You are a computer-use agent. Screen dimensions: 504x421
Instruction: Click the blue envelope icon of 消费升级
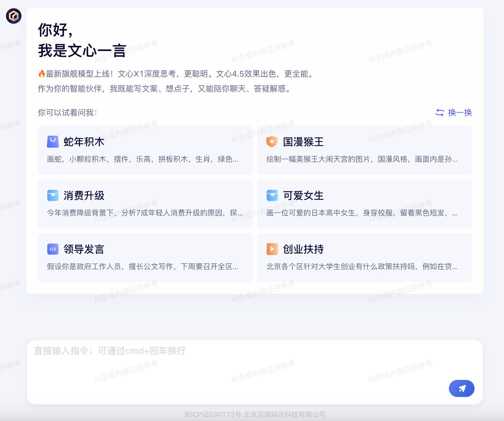53,195
